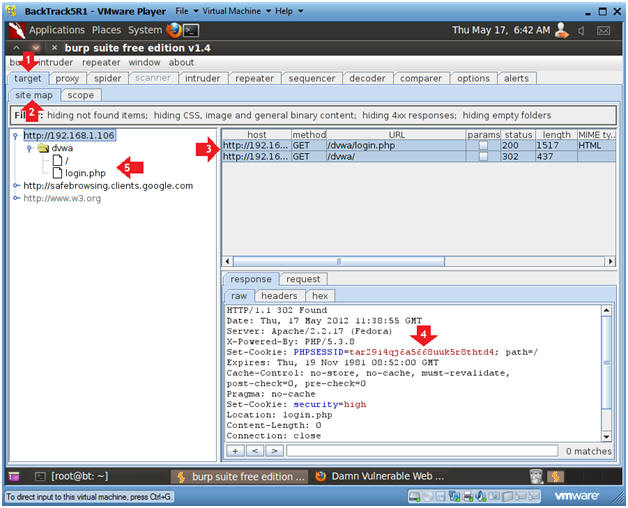
Task: Select the login.php file icon in tree
Action: [58, 173]
